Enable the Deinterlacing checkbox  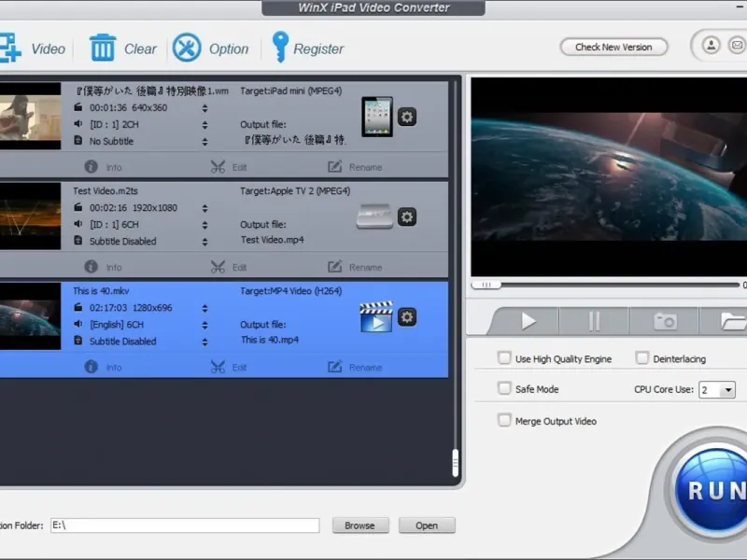point(642,358)
